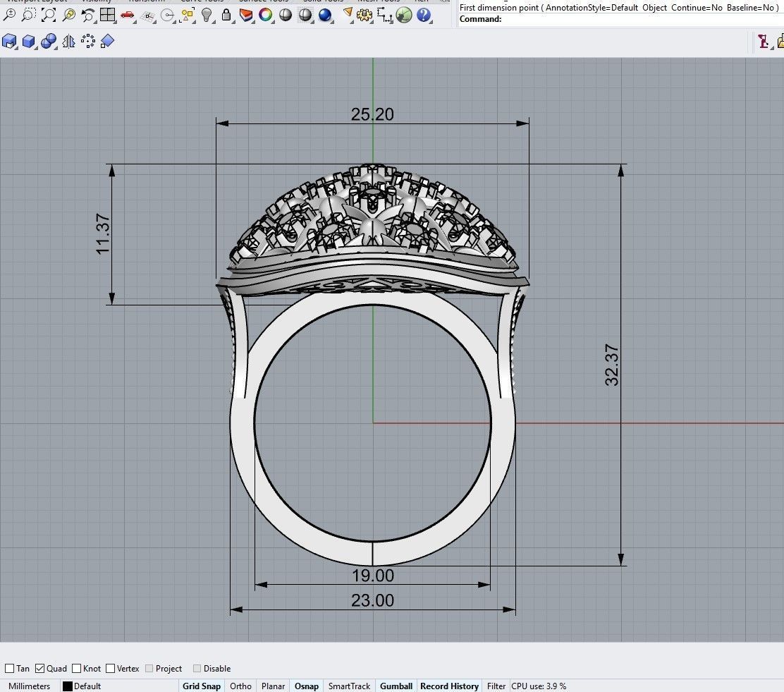Select the Zoom Dynamic tool
Screen dimensions: 784x692
pyautogui.click(x=9, y=15)
